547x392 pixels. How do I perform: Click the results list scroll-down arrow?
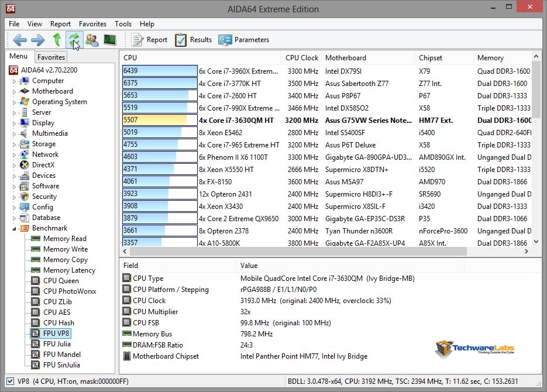pyautogui.click(x=536, y=242)
